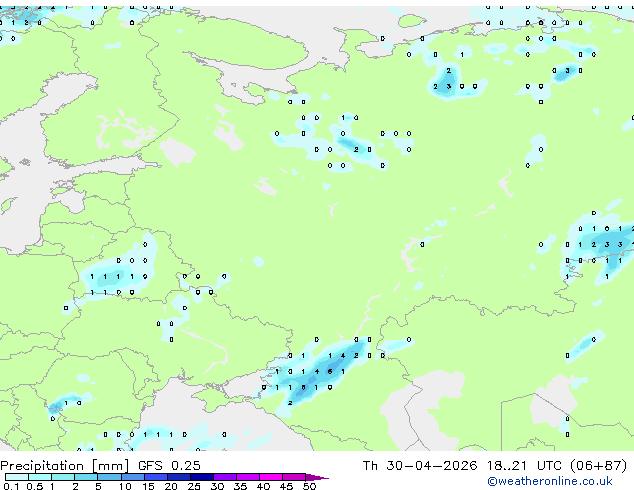Screen dimensions: 634x490
Task: Click the "Precipitation [mm]" title text
Action: click(x=65, y=466)
